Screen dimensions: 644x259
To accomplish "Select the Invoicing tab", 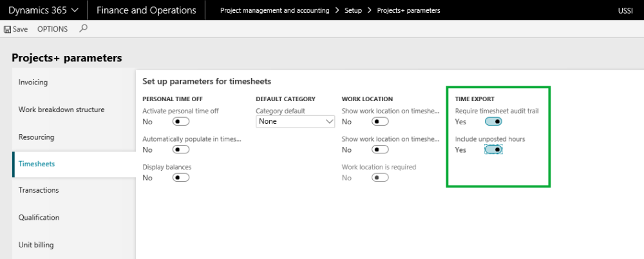I will (x=33, y=82).
